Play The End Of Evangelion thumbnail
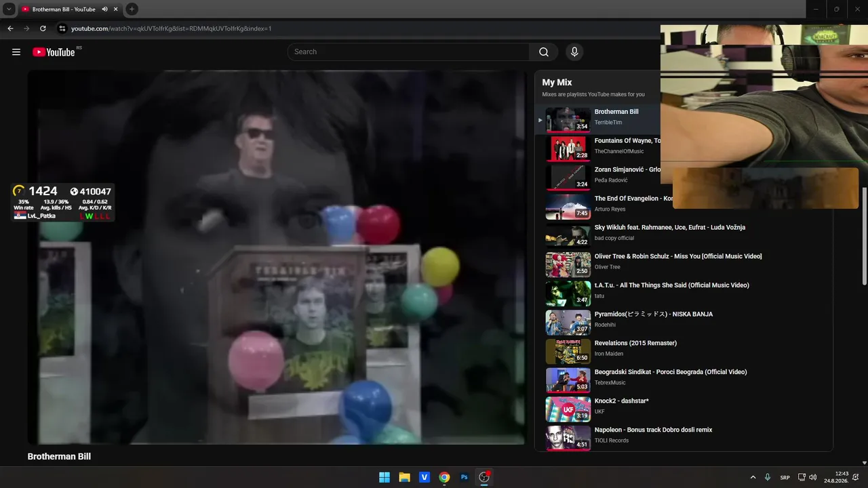 point(568,207)
